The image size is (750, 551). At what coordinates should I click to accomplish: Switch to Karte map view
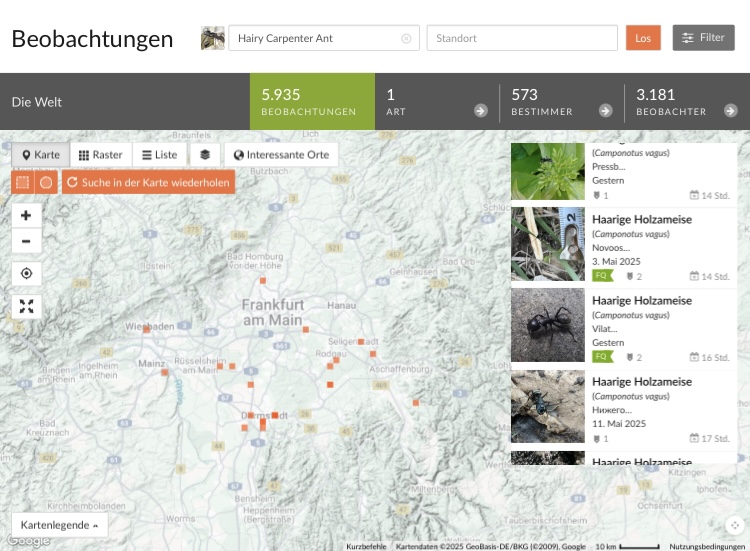[x=41, y=155]
